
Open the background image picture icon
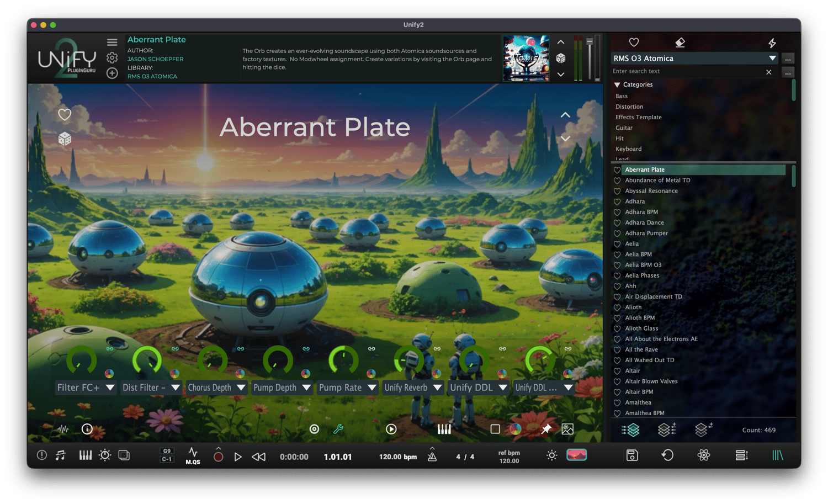(567, 429)
